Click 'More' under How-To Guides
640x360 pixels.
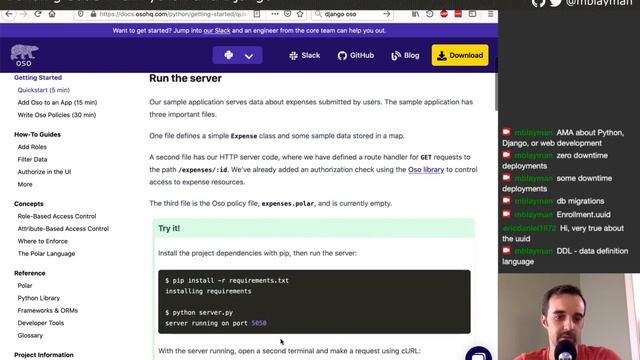click(x=25, y=184)
